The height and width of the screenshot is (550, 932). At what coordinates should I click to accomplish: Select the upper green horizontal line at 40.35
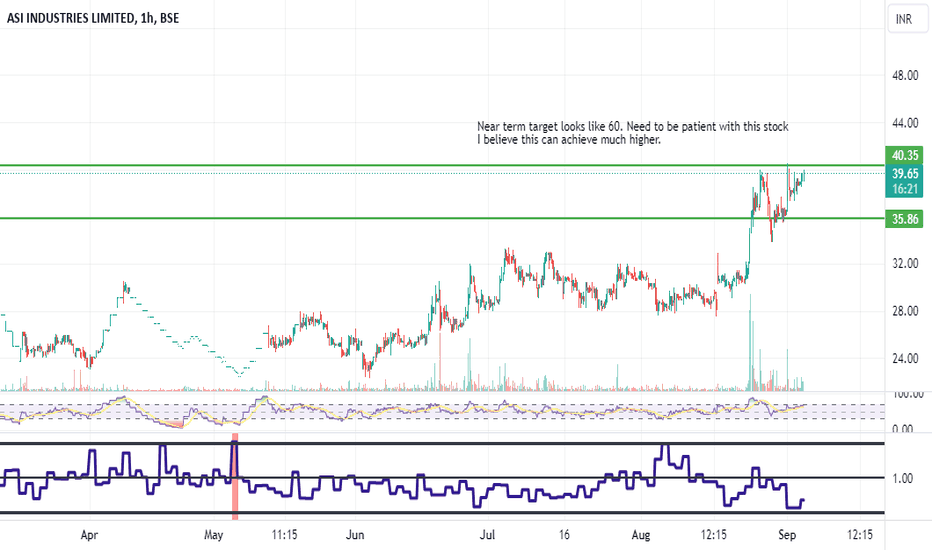coord(442,165)
